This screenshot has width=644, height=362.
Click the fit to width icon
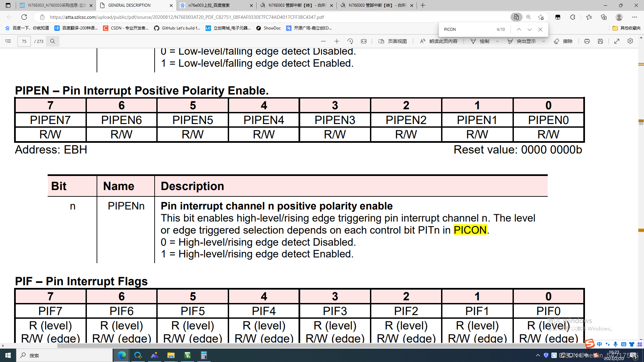364,41
